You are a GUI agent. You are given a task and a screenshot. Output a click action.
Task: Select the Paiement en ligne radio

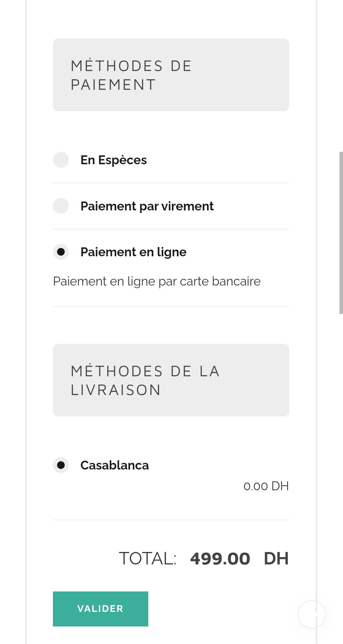click(x=61, y=252)
